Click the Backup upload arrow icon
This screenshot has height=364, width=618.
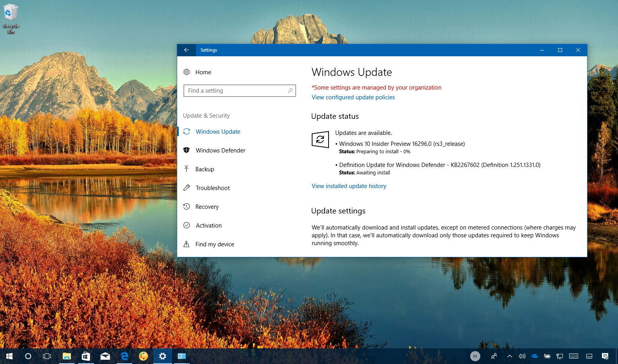coord(187,169)
